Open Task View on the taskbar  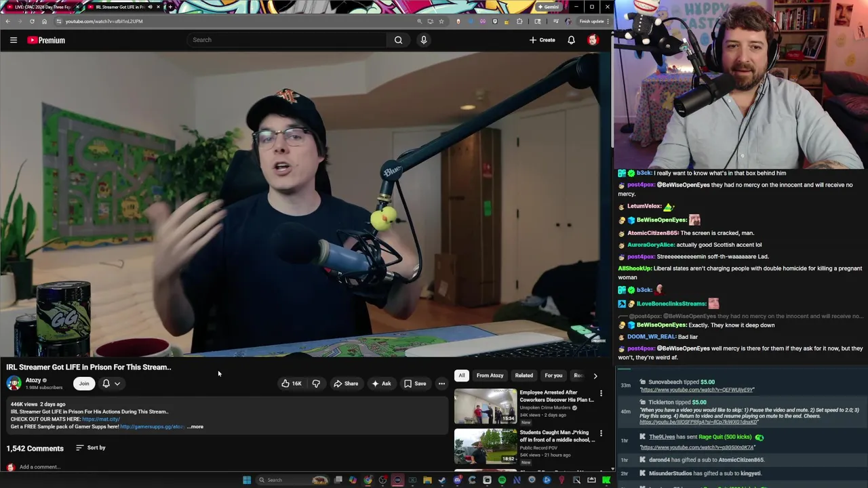[x=338, y=480]
